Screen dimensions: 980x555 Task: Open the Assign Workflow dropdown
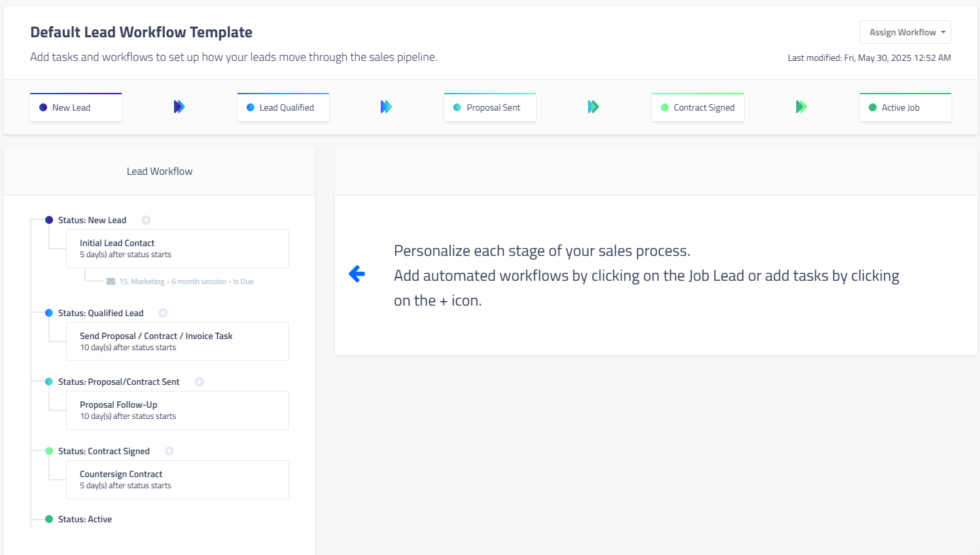pos(905,32)
